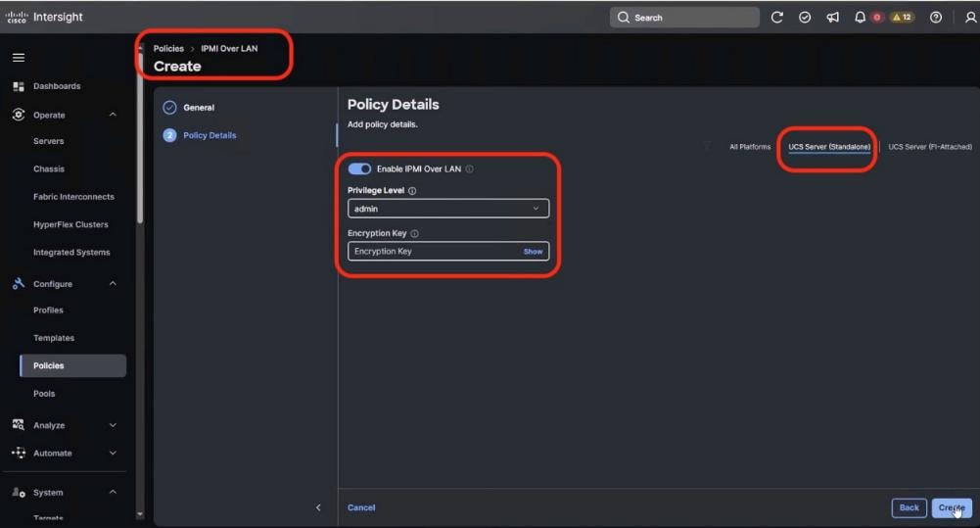Viewport: 980px width, 528px height.
Task: Click the refresh icon in top bar
Action: coord(777,18)
